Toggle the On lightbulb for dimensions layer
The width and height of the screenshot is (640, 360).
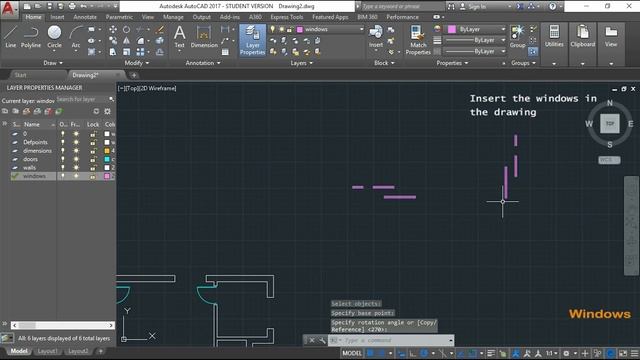click(63, 151)
